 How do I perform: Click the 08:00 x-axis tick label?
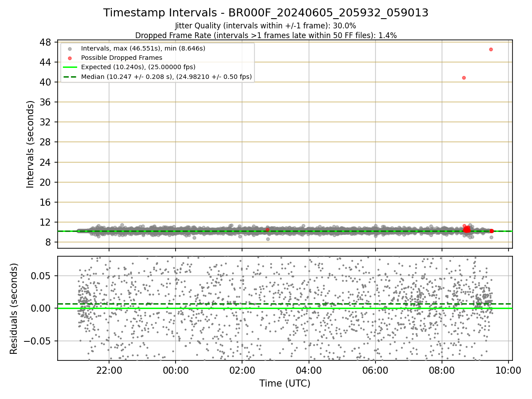pos(442,370)
